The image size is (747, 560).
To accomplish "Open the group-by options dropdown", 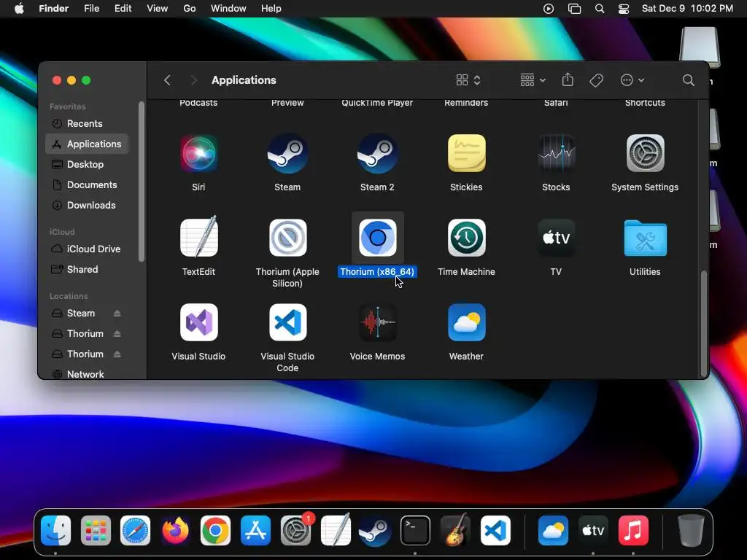I will coord(533,80).
